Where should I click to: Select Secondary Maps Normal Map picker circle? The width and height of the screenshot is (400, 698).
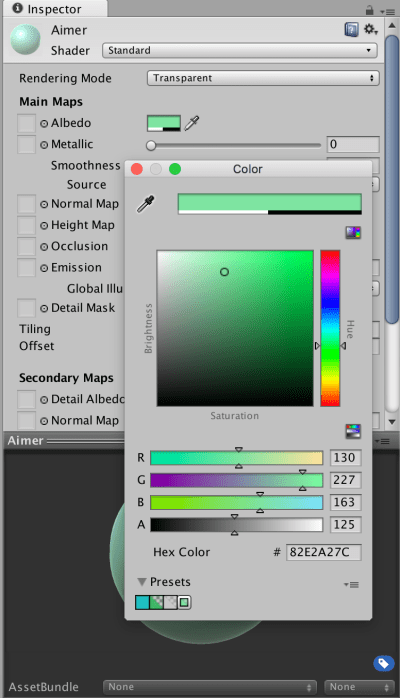click(44, 421)
